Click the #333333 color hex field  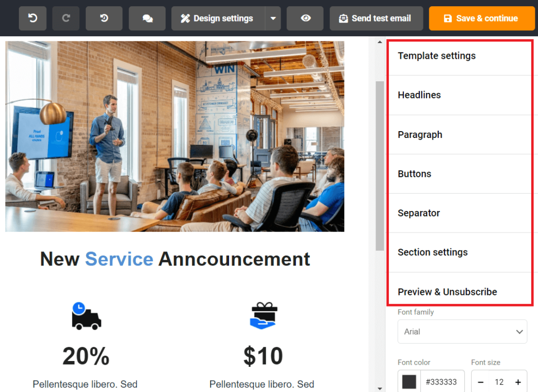pyautogui.click(x=442, y=382)
